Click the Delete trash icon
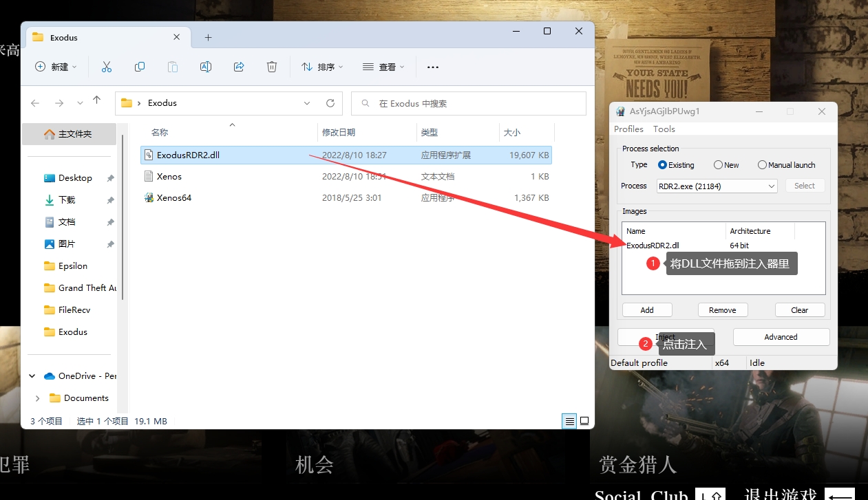This screenshot has width=868, height=500. [x=272, y=67]
